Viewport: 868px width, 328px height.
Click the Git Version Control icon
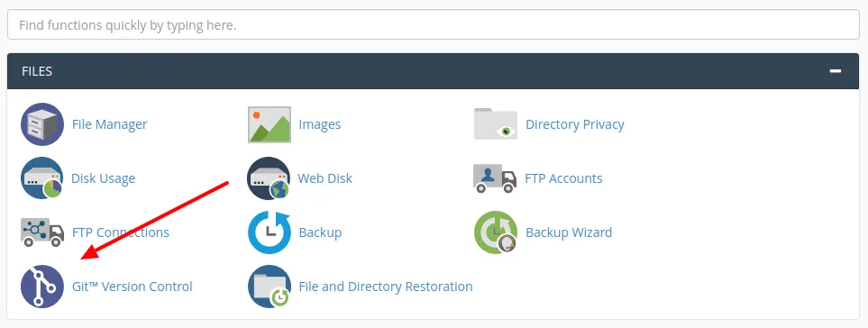[x=42, y=287]
